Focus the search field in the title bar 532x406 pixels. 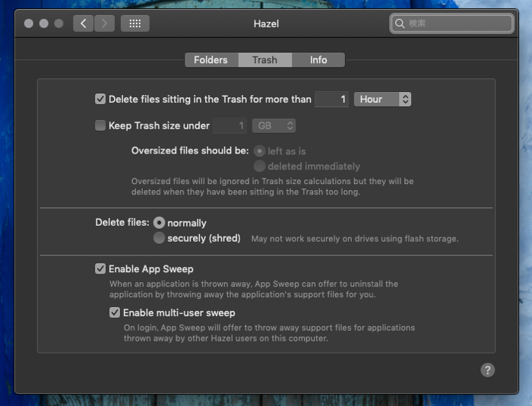451,24
